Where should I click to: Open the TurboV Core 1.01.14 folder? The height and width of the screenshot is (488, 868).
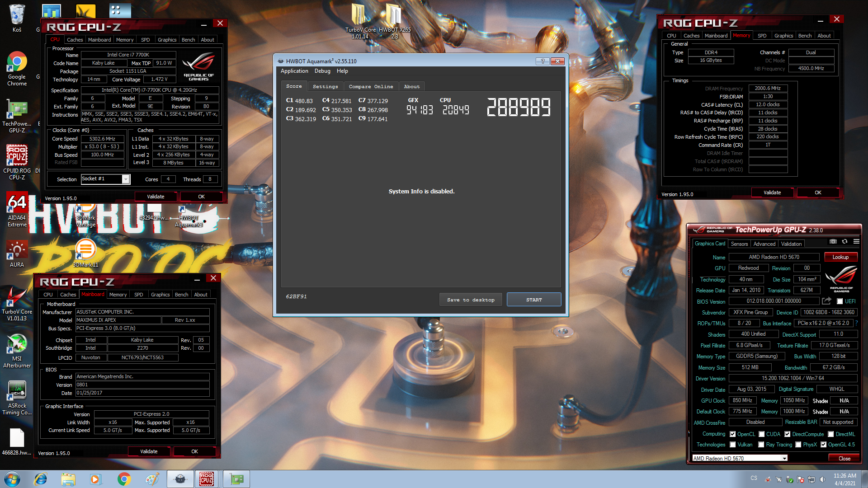point(360,21)
